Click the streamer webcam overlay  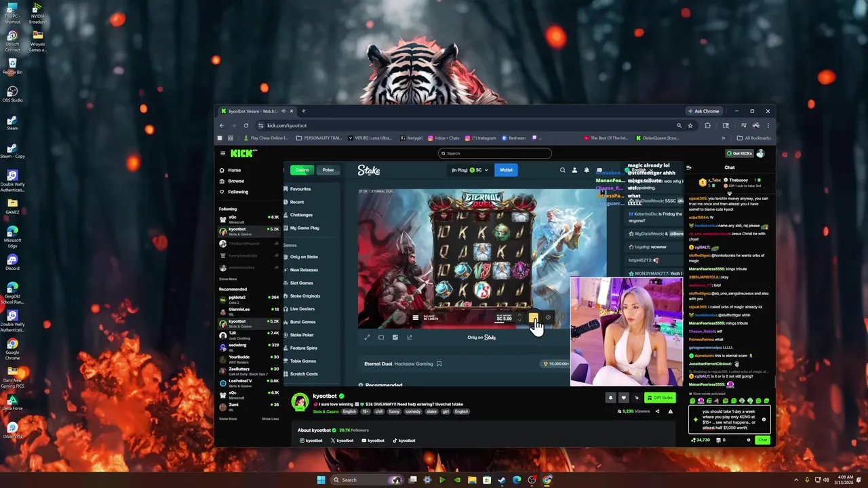627,331
